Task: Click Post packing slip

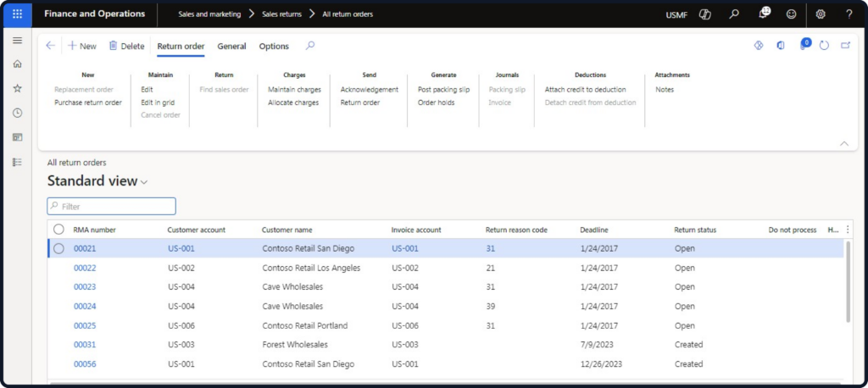Action: click(444, 89)
